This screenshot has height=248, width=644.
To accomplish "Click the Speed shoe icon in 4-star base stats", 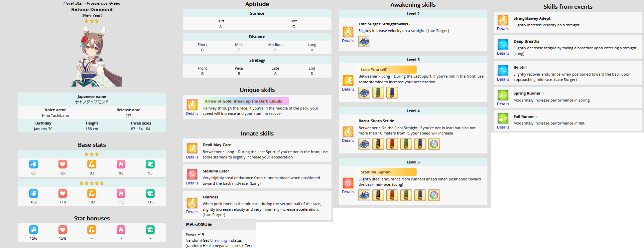I will 34,193.
